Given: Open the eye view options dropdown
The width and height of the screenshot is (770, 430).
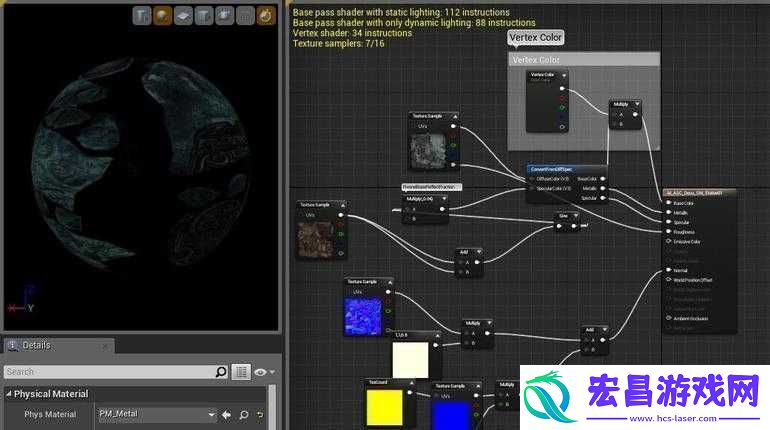Looking at the screenshot, I should click(x=264, y=372).
